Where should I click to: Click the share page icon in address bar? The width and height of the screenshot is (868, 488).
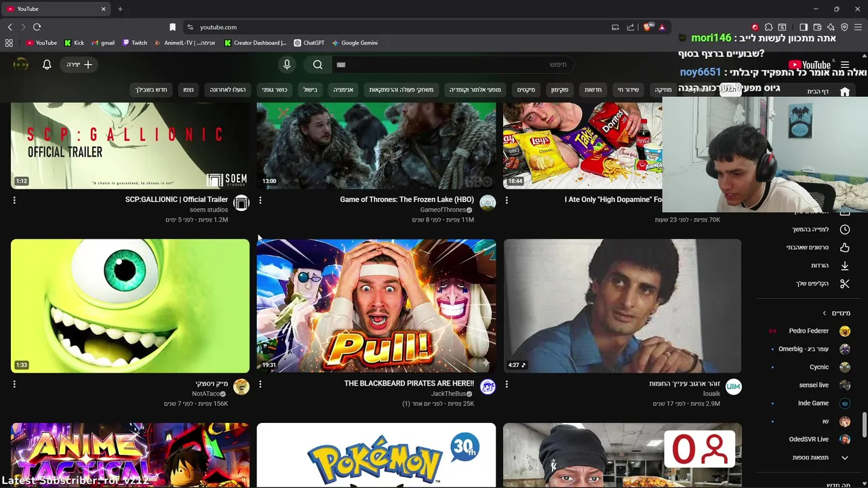pyautogui.click(x=631, y=27)
